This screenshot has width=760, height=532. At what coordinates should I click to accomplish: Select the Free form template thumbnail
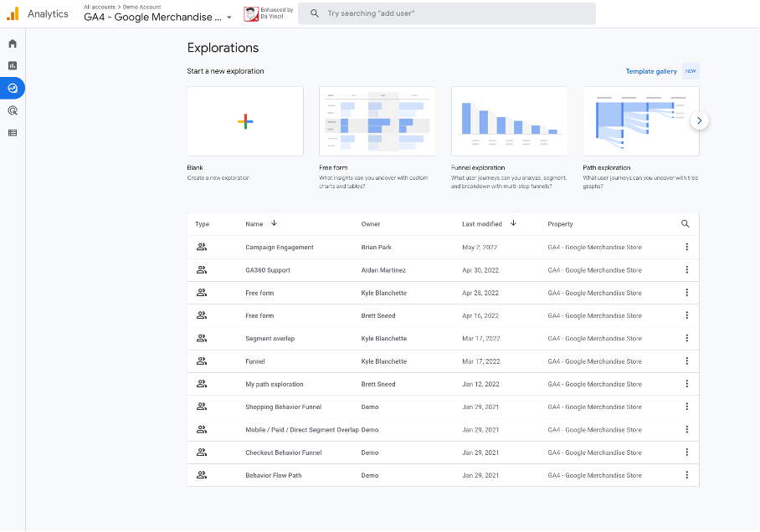tap(377, 121)
